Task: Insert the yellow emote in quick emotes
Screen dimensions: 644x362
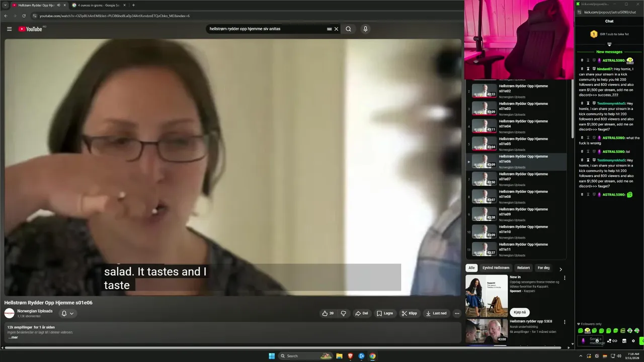Action: click(587, 331)
